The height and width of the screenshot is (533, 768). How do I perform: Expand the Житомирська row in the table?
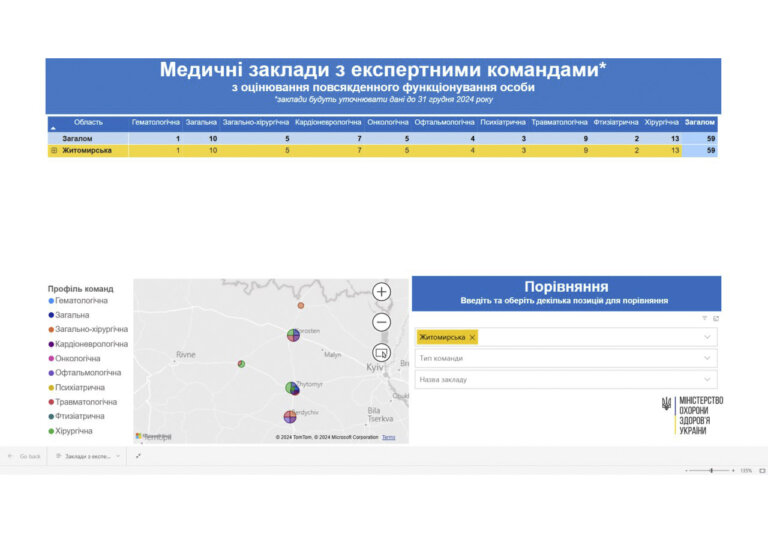click(x=54, y=150)
